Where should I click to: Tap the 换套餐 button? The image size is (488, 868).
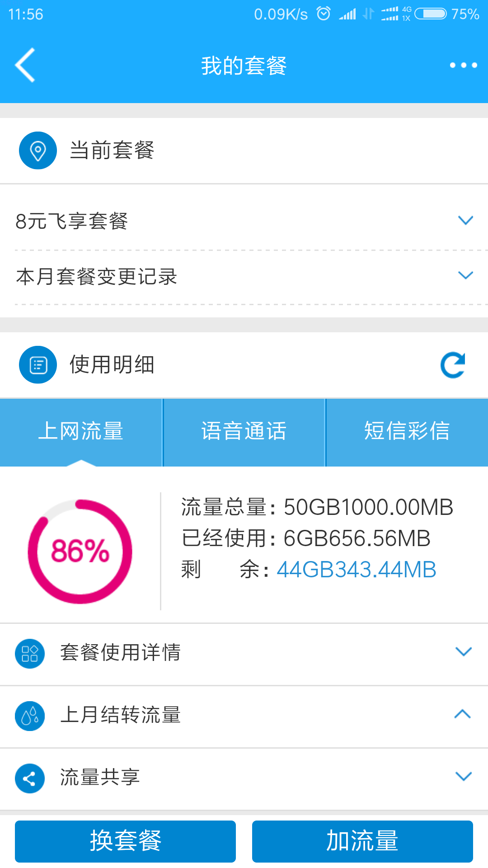click(x=125, y=841)
